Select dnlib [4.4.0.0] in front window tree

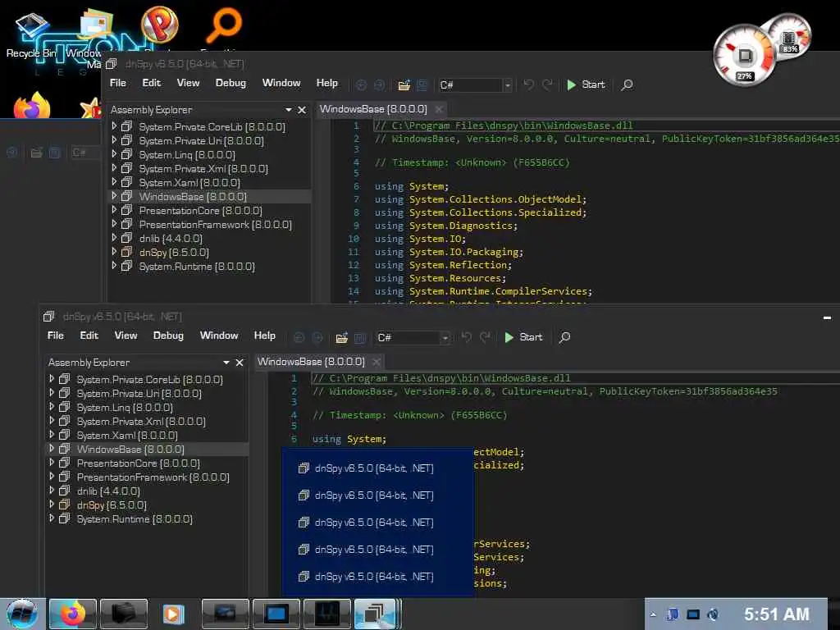[x=109, y=491]
